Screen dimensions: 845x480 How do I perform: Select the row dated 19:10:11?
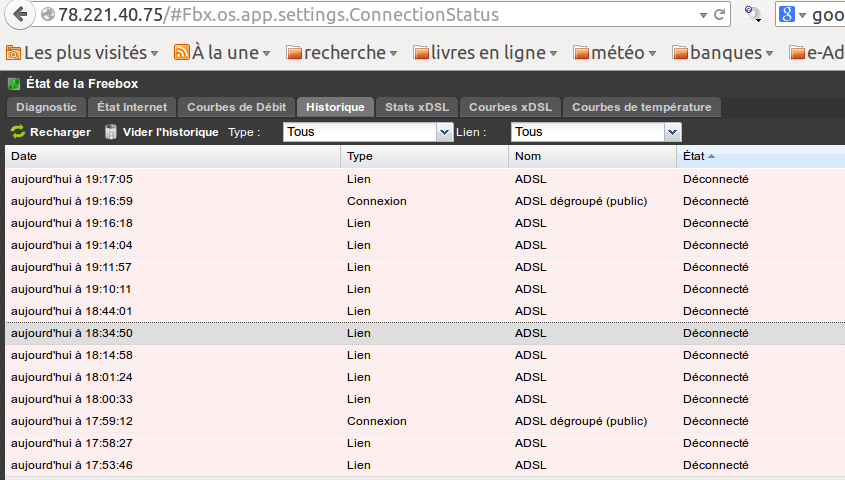[x=425, y=289]
